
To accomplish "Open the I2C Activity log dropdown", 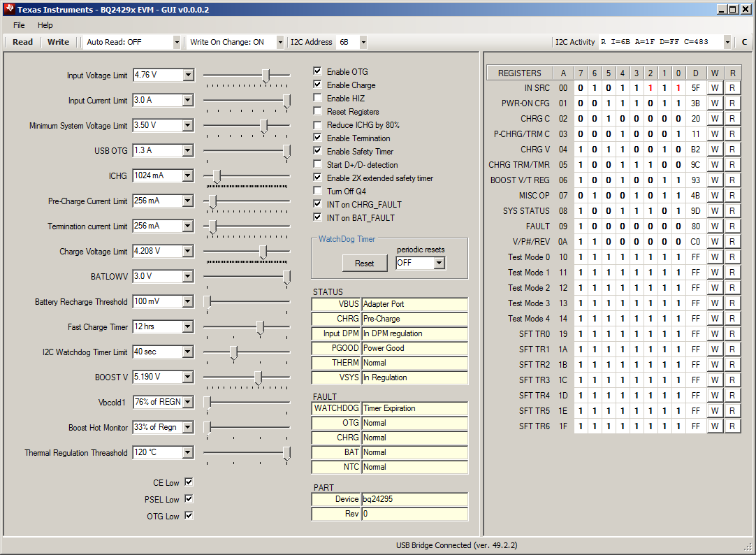I will coord(727,42).
